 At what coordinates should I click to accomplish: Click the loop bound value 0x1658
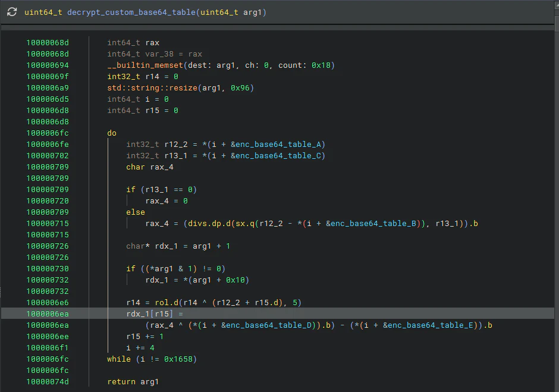click(x=178, y=359)
